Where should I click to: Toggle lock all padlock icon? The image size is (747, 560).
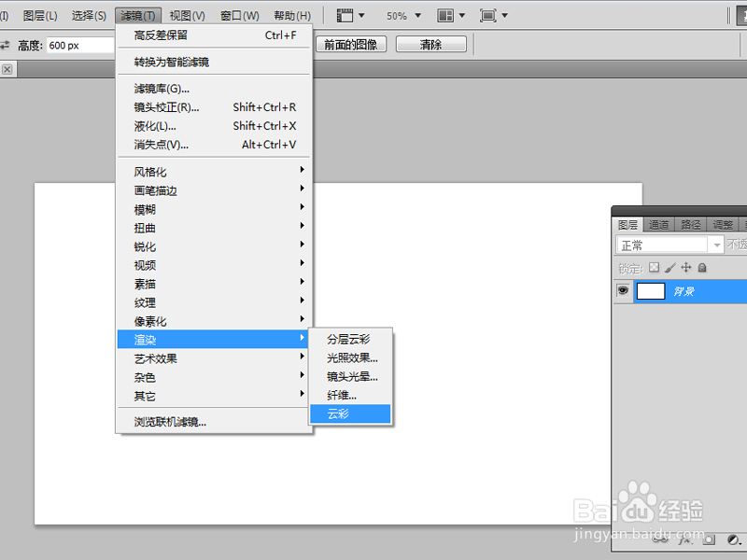pos(702,268)
